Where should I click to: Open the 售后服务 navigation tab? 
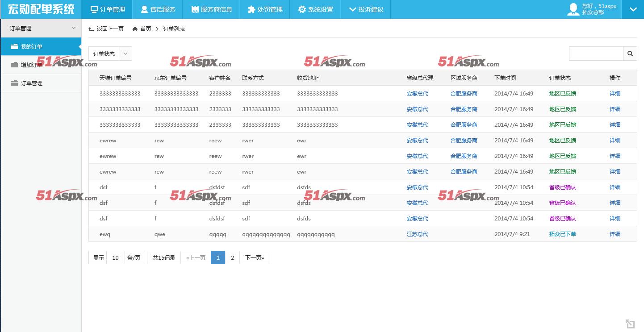coord(158,9)
